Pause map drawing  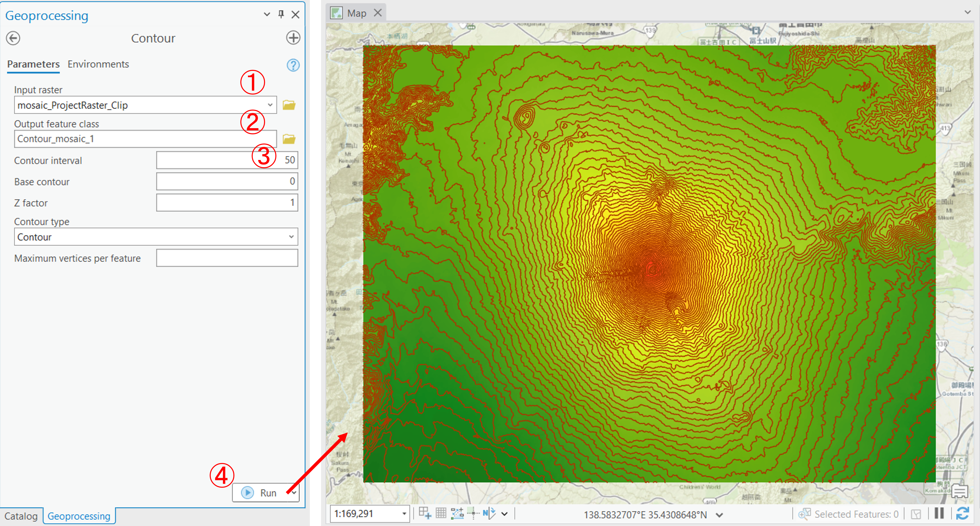[x=939, y=513]
